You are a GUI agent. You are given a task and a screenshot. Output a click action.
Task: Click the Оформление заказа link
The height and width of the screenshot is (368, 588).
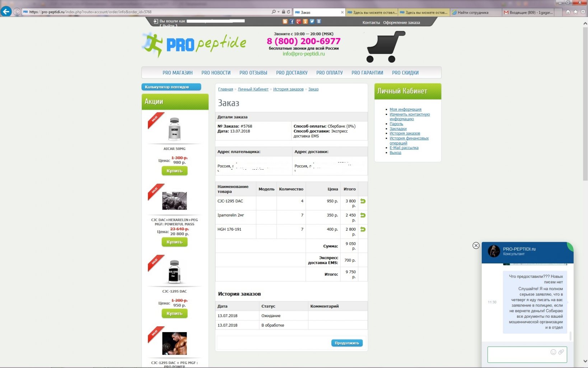click(x=401, y=23)
